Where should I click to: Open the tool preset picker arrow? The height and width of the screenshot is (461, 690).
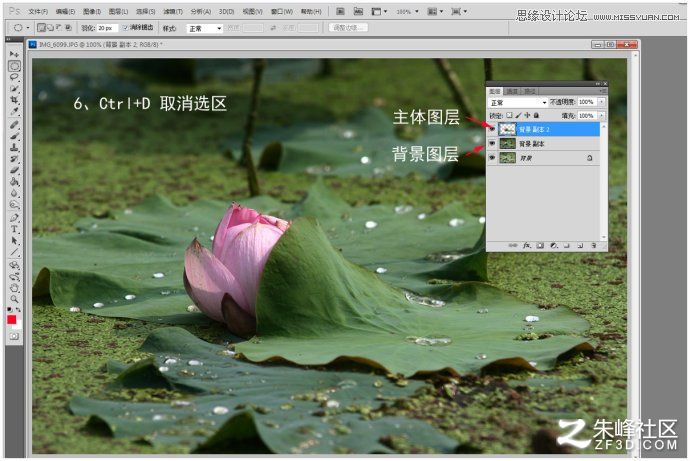(x=28, y=28)
